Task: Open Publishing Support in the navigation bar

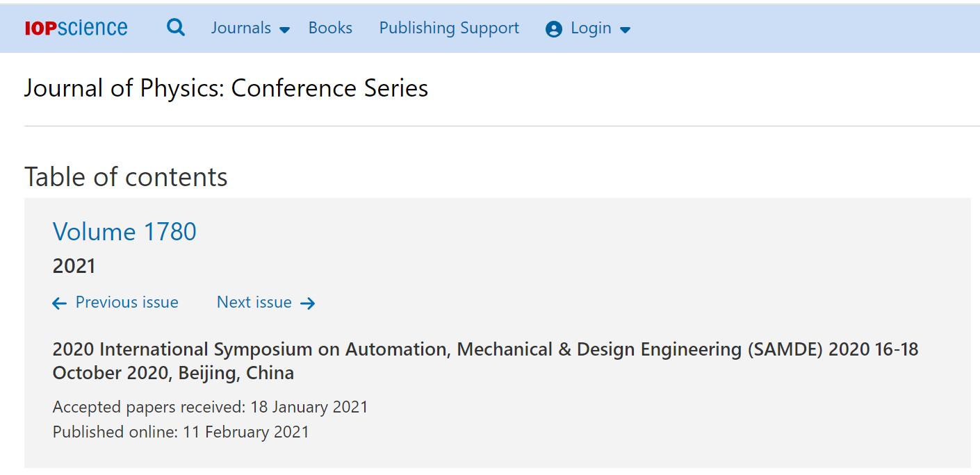Action: pyautogui.click(x=449, y=28)
